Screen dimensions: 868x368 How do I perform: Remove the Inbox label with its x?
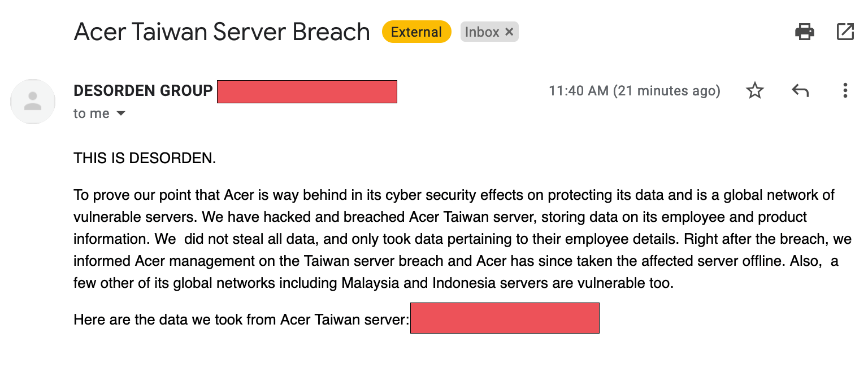click(x=509, y=32)
